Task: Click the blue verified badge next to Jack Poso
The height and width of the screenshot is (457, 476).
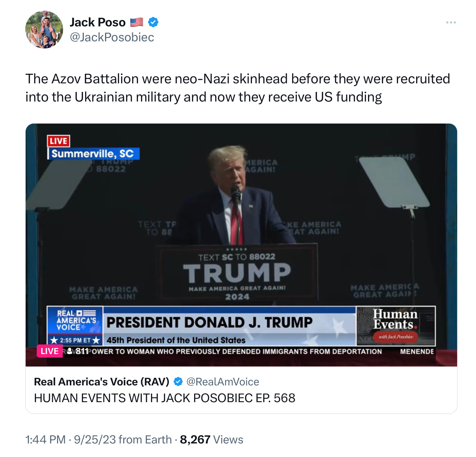Action: (153, 22)
